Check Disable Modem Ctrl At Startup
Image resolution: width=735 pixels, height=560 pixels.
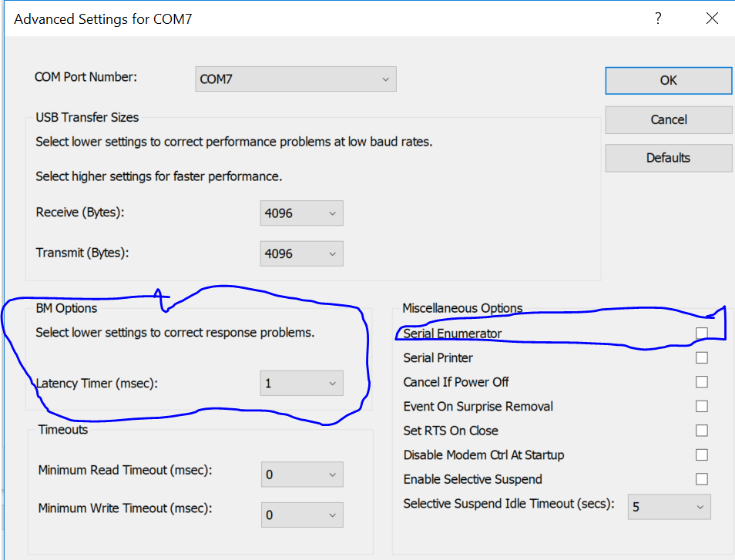(702, 455)
